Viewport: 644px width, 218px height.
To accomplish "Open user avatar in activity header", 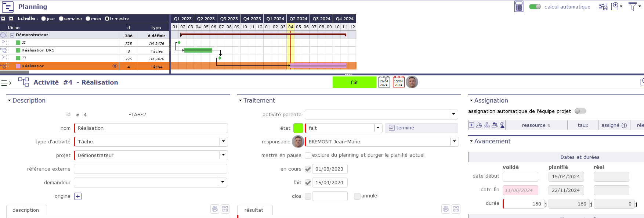I will [x=412, y=82].
